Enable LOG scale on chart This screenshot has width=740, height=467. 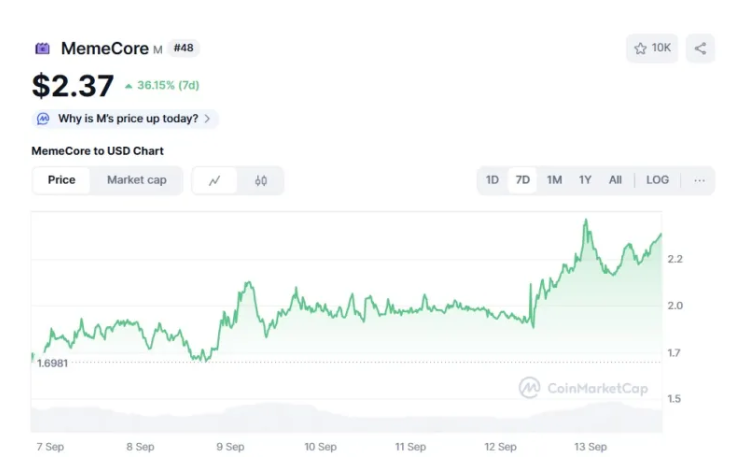coord(657,180)
